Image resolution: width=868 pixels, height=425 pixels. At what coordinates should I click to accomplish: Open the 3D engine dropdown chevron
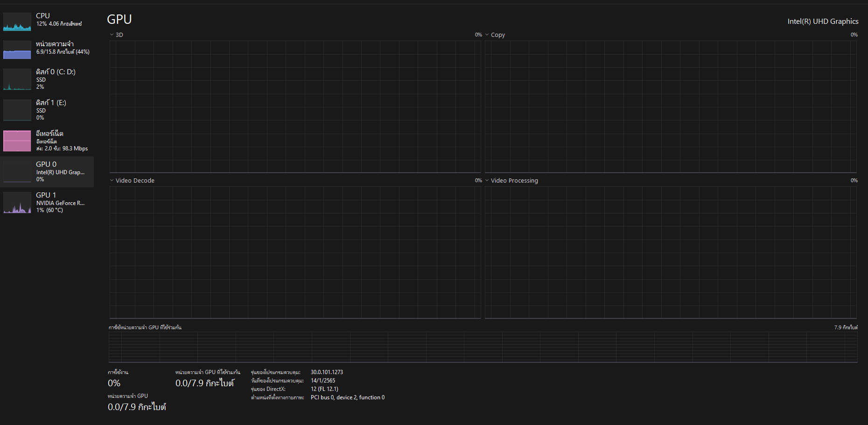pyautogui.click(x=112, y=35)
